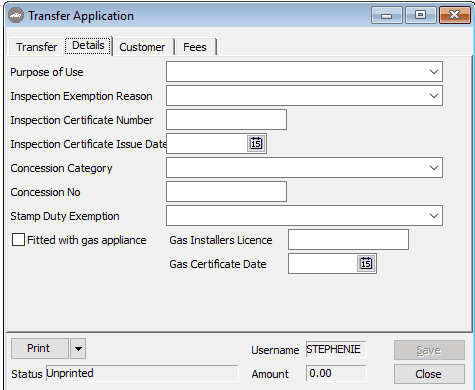Click the Close button at bottom
475x390 pixels.
pyautogui.click(x=429, y=374)
